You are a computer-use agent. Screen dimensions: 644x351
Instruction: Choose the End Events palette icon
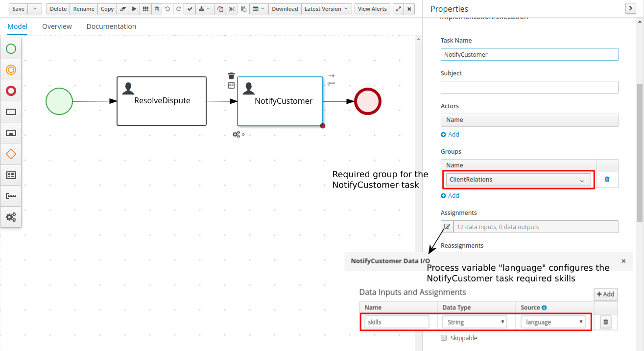[11, 91]
